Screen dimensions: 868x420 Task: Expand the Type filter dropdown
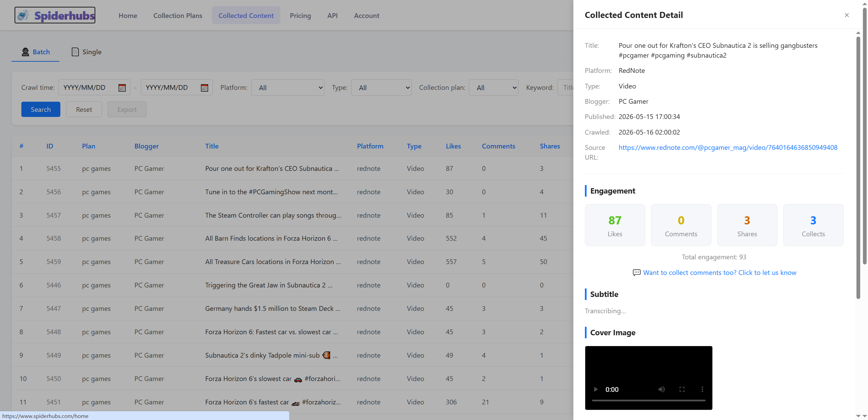coord(381,87)
